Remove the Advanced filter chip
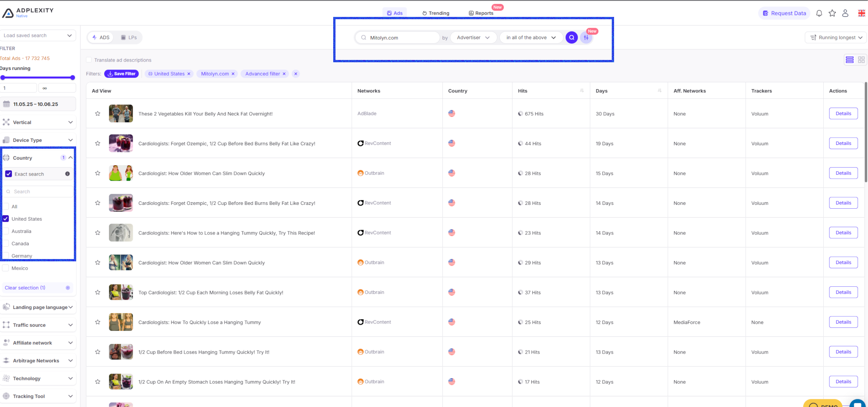The width and height of the screenshot is (868, 407). (284, 74)
